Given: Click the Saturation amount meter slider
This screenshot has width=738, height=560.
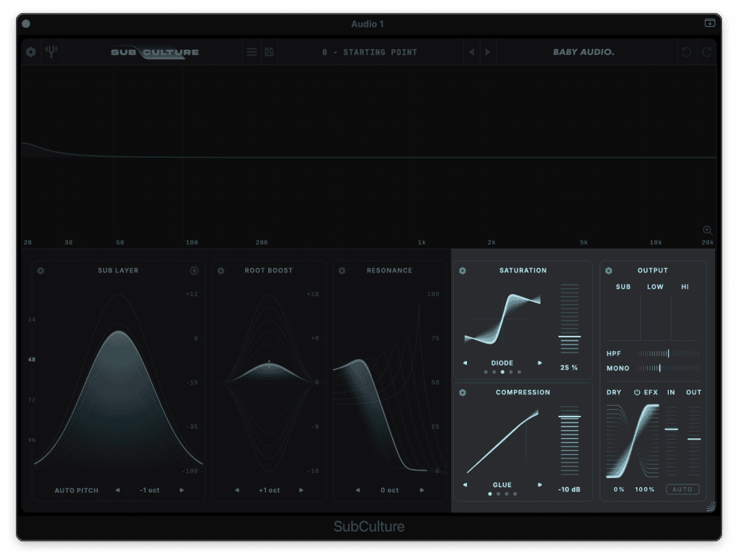Looking at the screenshot, I should tap(569, 319).
